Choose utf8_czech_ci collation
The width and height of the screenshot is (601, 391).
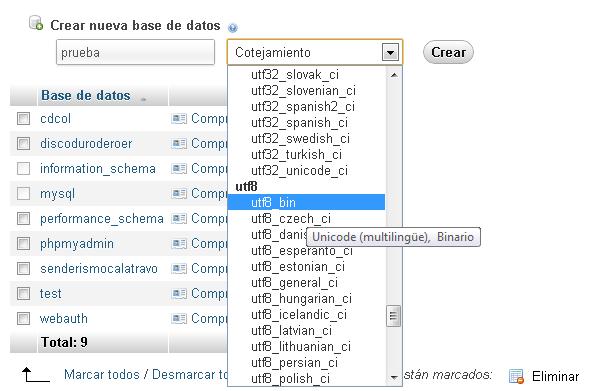[307, 218]
